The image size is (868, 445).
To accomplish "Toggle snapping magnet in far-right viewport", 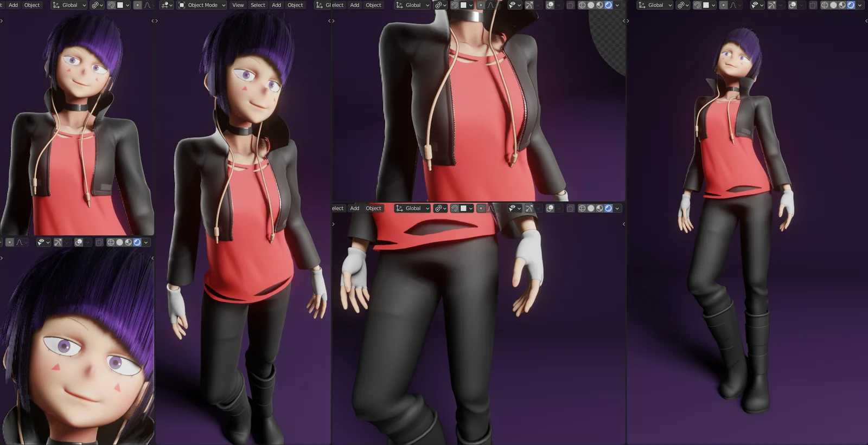I will [697, 5].
